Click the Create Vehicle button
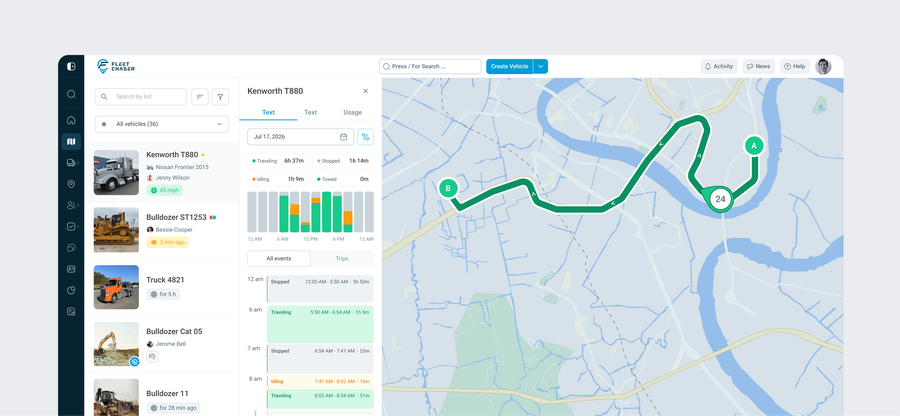The width and height of the screenshot is (900, 416). click(x=510, y=67)
